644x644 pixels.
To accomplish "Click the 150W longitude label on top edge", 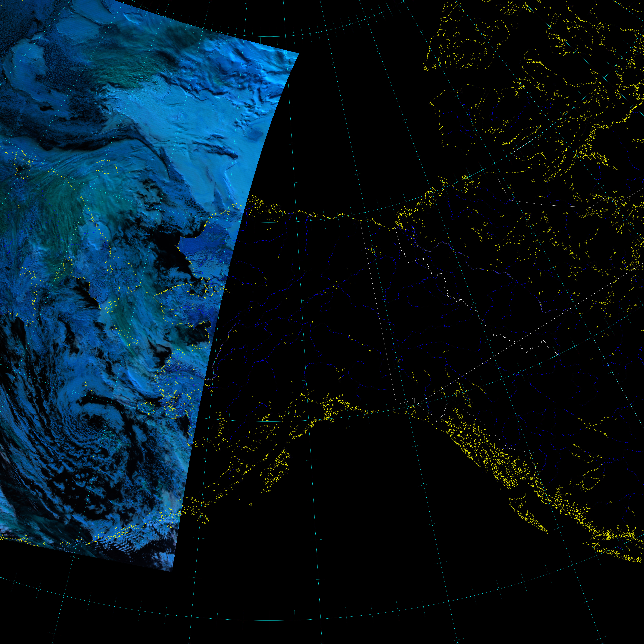I will tap(283, 1).
